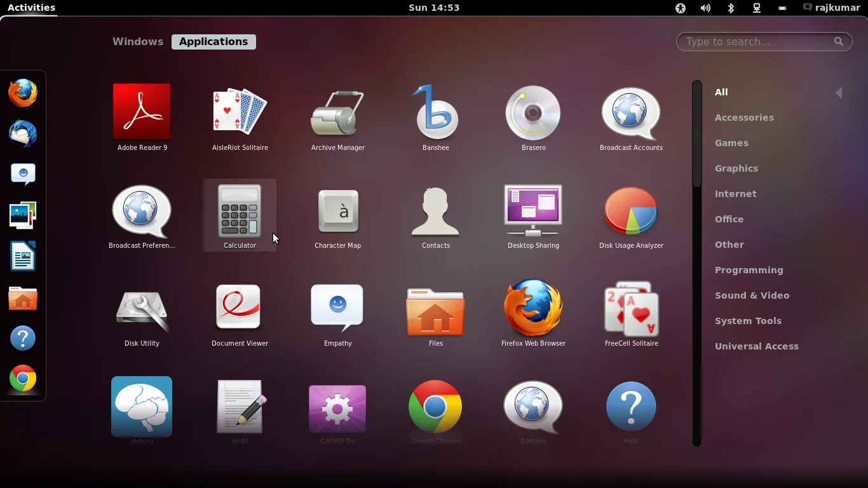This screenshot has height=488, width=868.
Task: Launch Document Viewer
Action: coord(240,314)
